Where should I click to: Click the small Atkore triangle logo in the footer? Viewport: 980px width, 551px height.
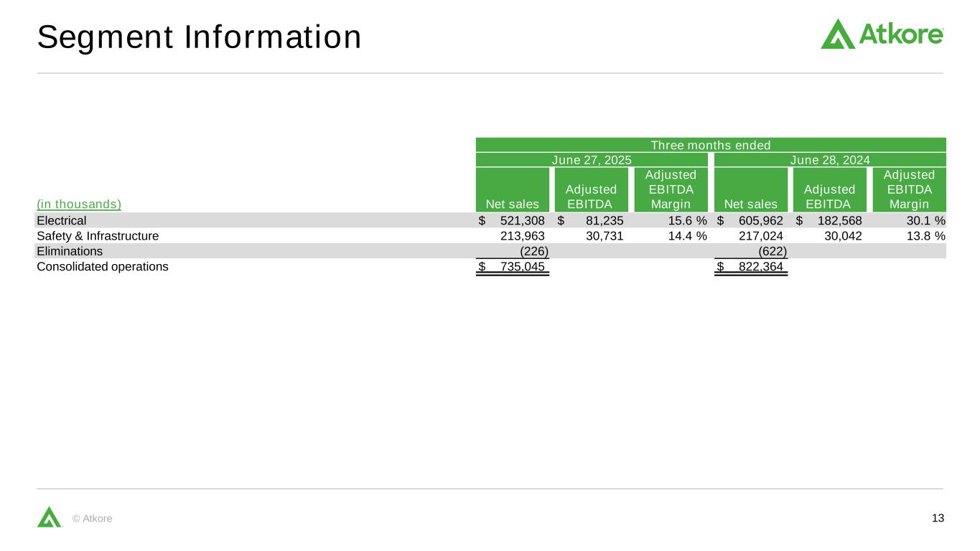(x=50, y=517)
